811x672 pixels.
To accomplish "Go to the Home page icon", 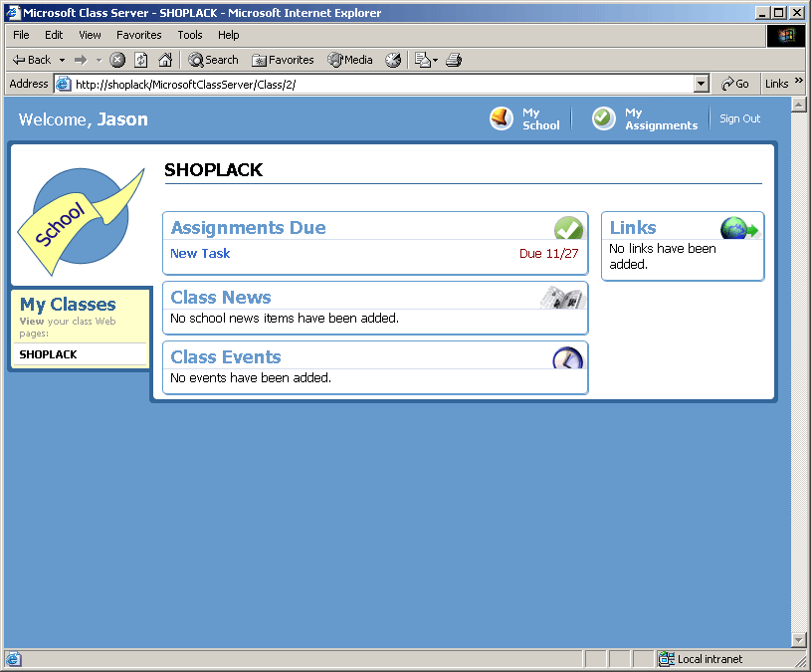I will (x=165, y=60).
